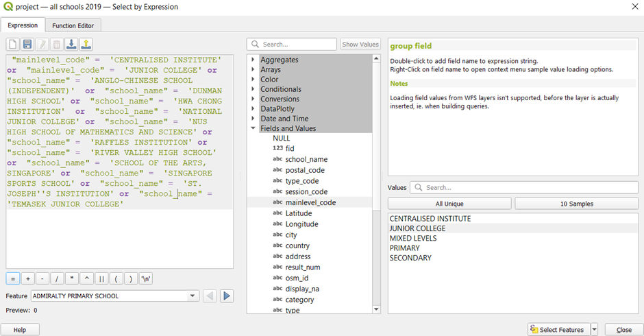Screen dimensions: 644x336
Task: Open the Feature dropdown showing ADMIRALTY PRIMARY SCHOOL
Action: [193, 296]
